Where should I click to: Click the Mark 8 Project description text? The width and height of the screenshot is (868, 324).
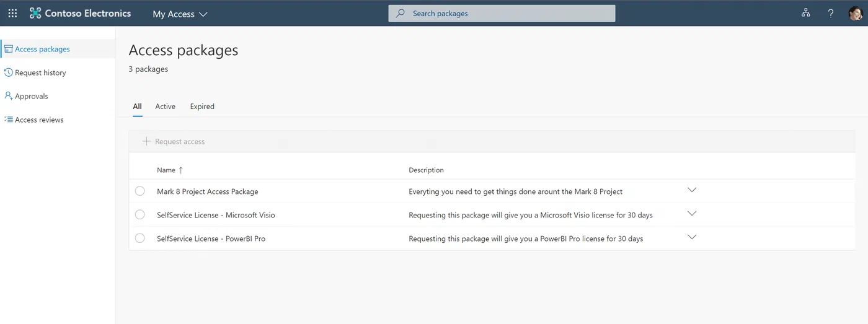[516, 191]
